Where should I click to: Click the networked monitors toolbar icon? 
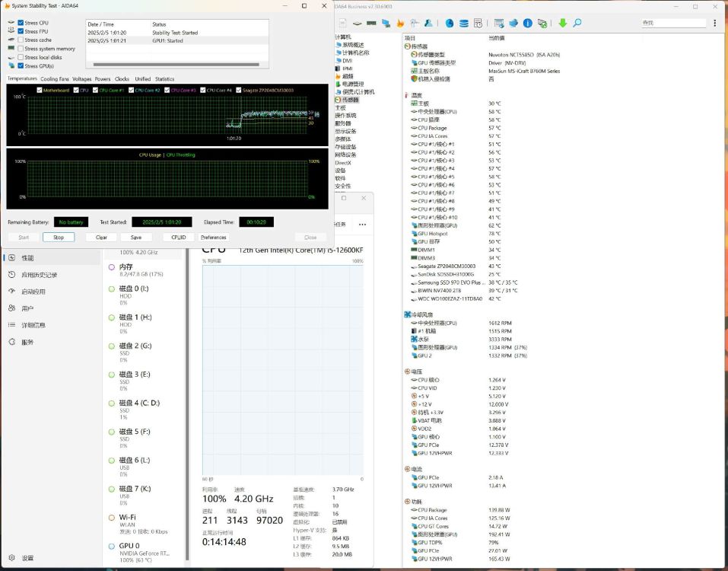pyautogui.click(x=386, y=23)
